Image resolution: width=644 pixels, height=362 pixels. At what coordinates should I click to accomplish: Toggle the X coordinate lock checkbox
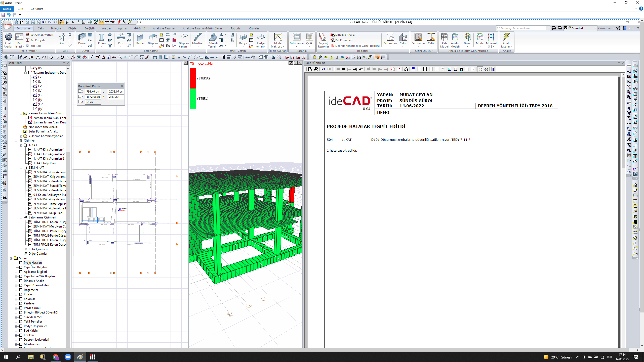(x=80, y=91)
